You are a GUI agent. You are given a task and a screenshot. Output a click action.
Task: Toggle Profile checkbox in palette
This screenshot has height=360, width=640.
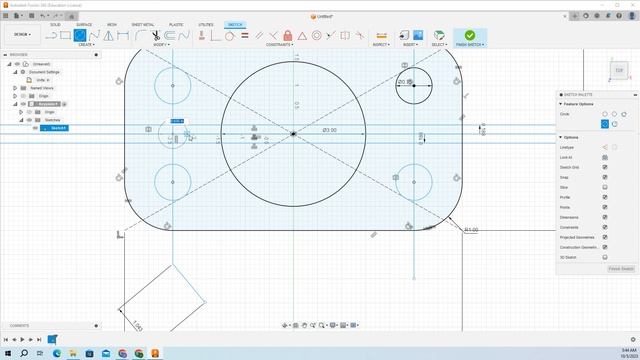point(605,197)
